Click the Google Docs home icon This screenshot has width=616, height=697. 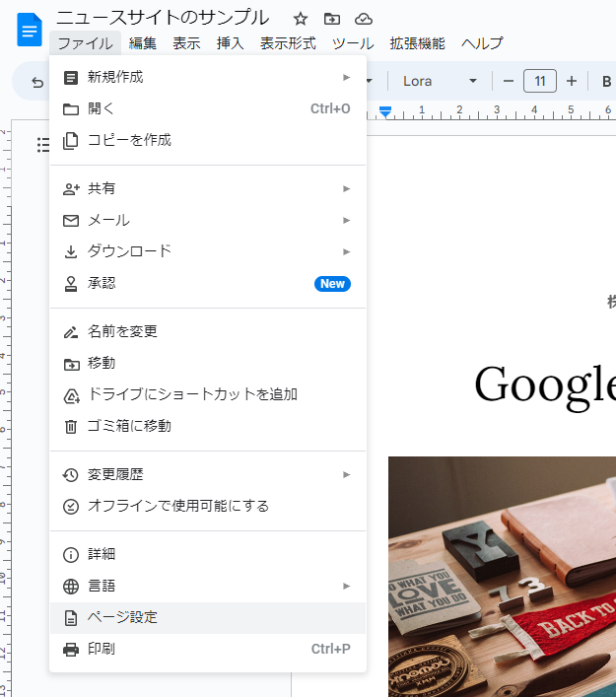(30, 30)
